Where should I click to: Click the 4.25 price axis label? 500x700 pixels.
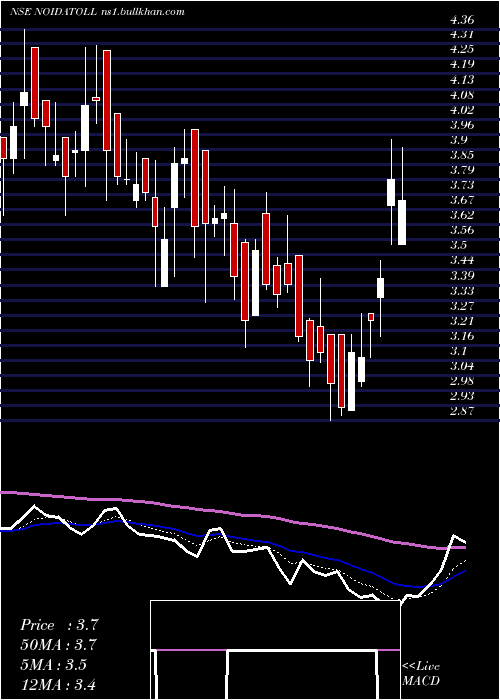[x=462, y=49]
